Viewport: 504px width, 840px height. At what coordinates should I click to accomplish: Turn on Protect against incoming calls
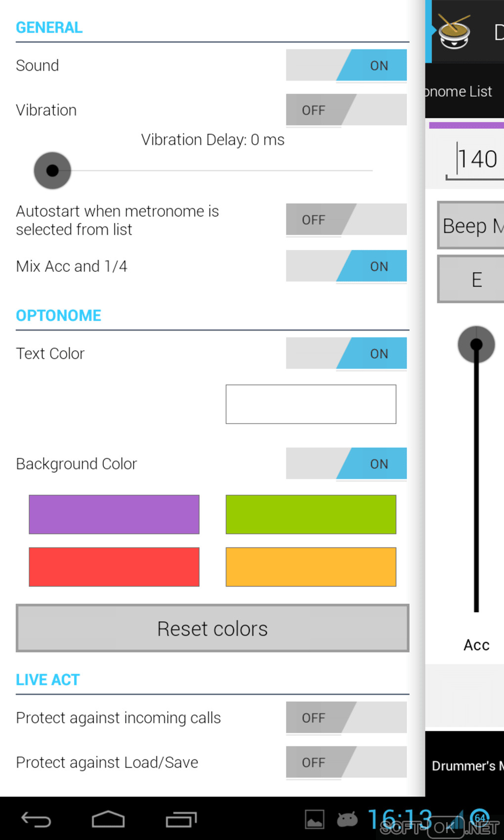tap(346, 717)
